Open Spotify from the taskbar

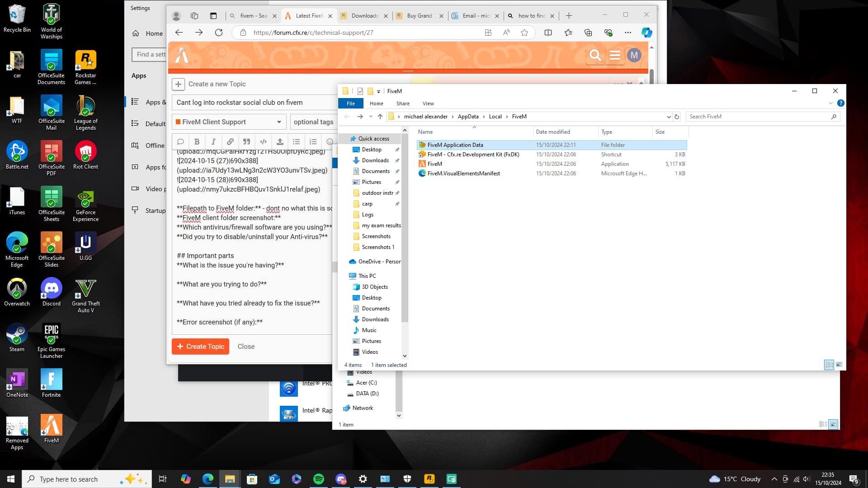pyautogui.click(x=319, y=479)
